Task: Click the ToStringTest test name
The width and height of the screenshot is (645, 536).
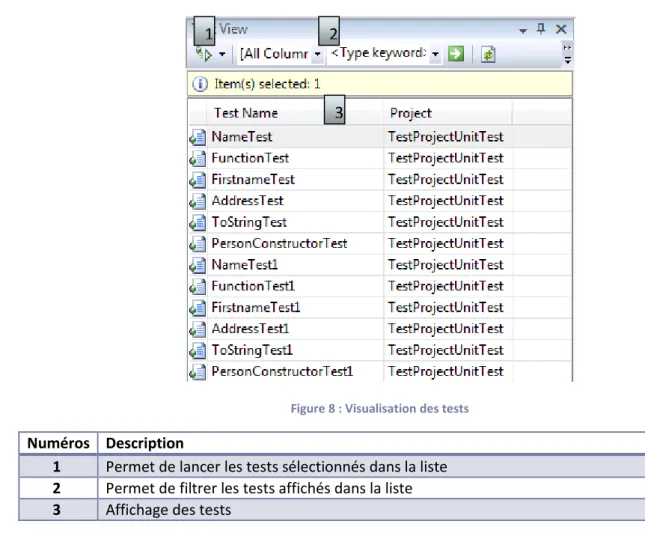Action: pos(249,222)
